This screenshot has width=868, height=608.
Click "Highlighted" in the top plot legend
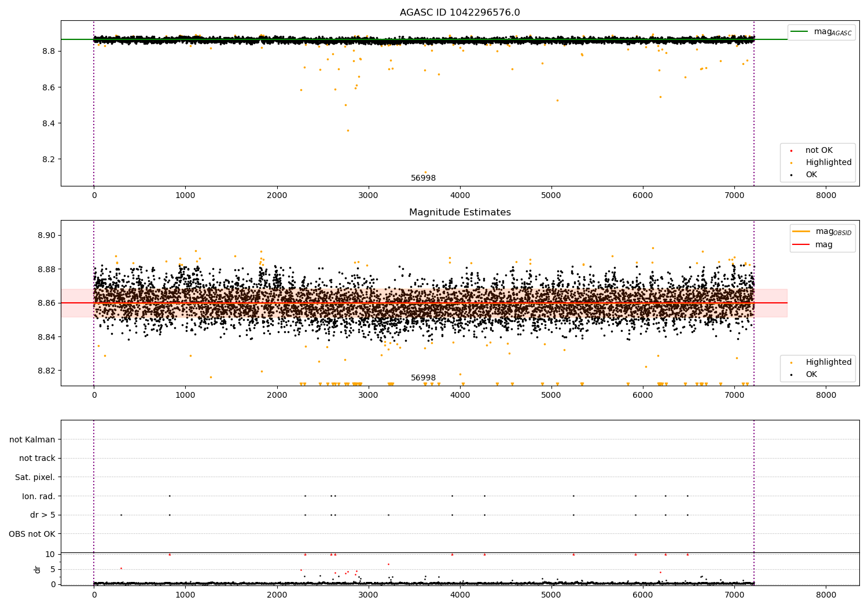829,163
